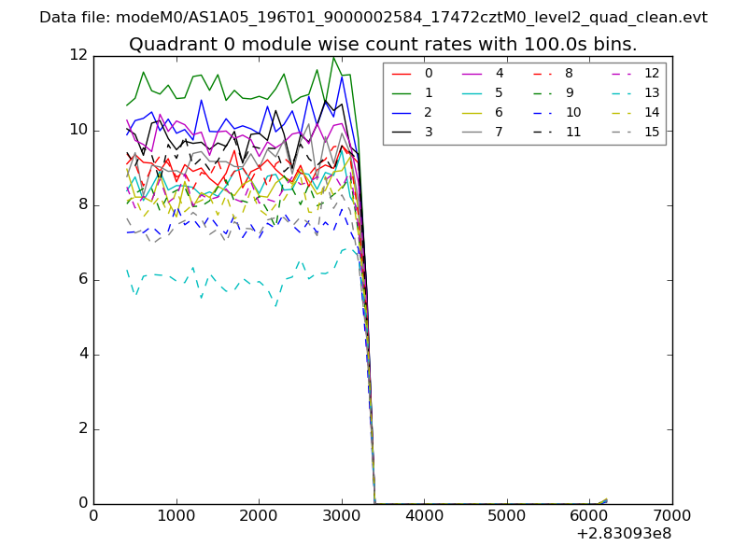
Task: Click the x-axis tick label 7000
Action: point(671,515)
